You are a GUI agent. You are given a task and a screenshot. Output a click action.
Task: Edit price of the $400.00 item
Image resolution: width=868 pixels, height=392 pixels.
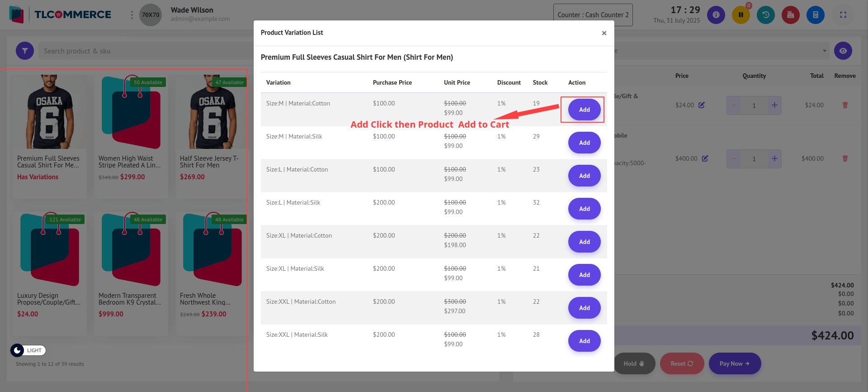(705, 158)
